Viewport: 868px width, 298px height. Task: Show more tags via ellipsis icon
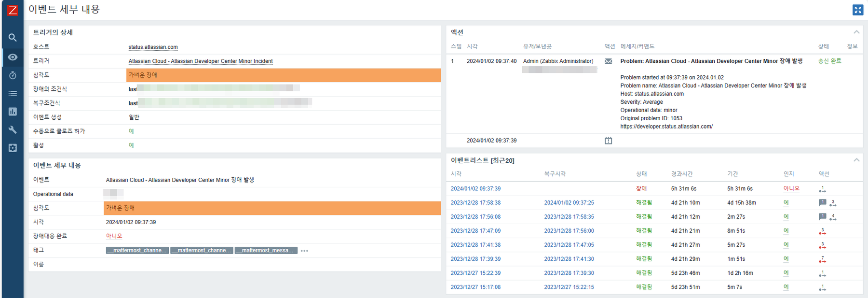pos(304,251)
